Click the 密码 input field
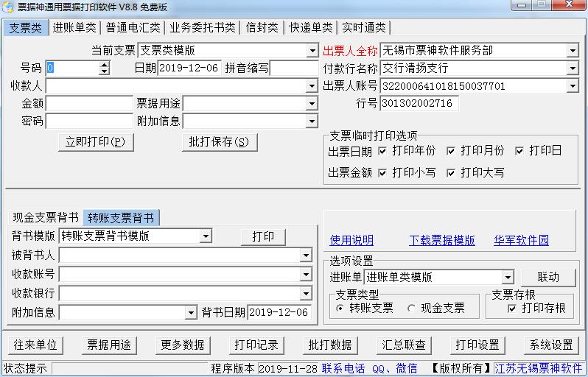588x377 pixels. [x=89, y=121]
